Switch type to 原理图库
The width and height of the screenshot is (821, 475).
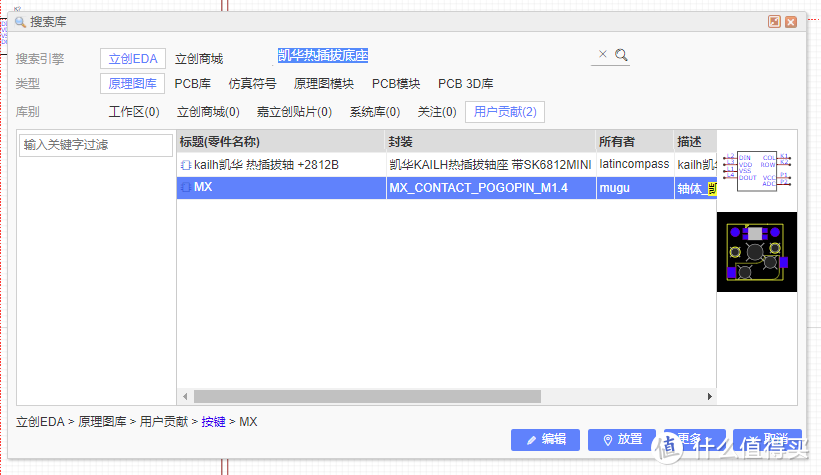(132, 84)
